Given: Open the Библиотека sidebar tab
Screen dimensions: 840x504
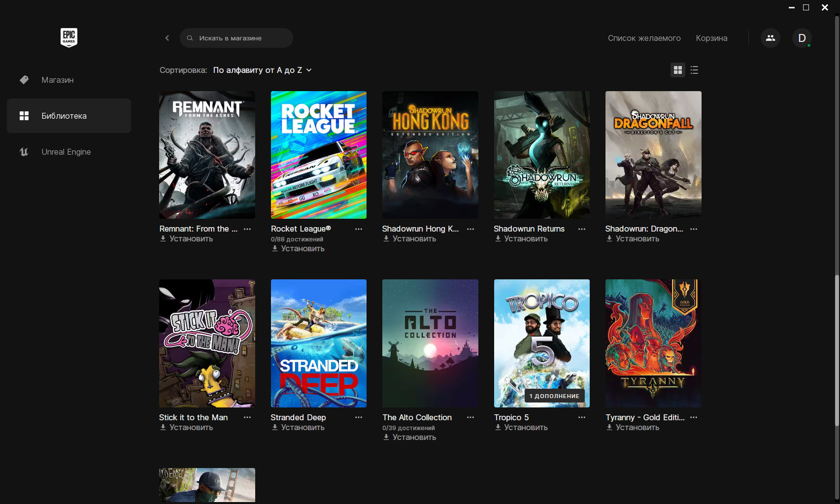Looking at the screenshot, I should click(69, 116).
